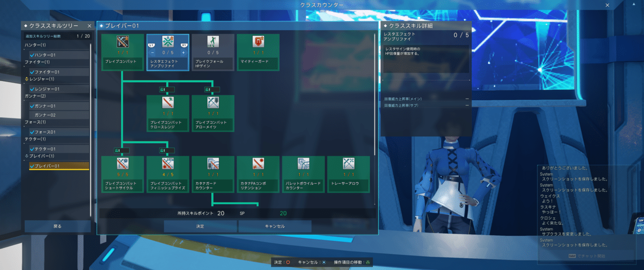Select the ブレイブコンバットアローメイツ skill icon
The height and width of the screenshot is (270, 644).
[x=213, y=103]
